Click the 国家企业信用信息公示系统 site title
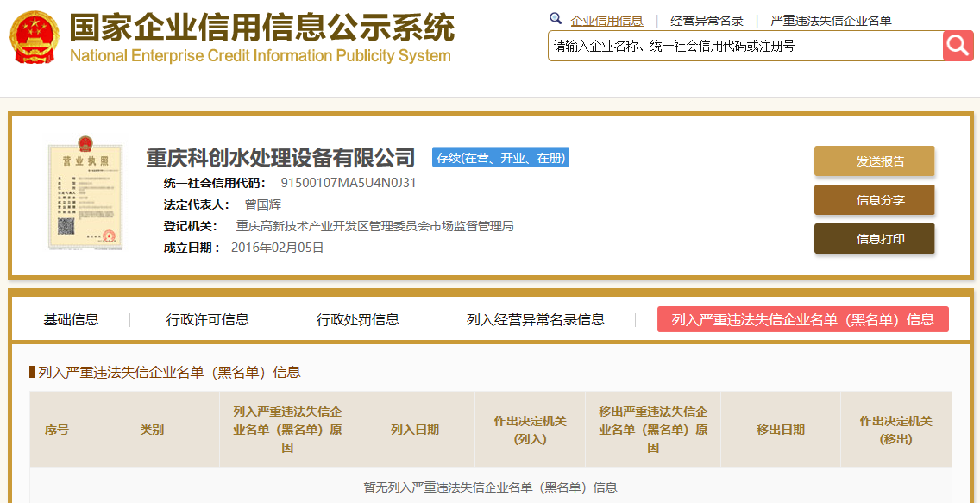Screen dimensions: 980x503 (x=262, y=26)
